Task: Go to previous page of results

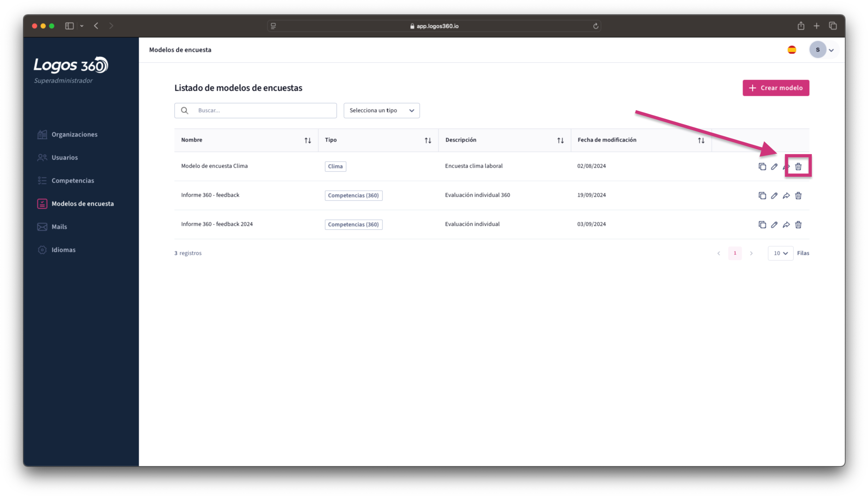Action: pos(719,253)
